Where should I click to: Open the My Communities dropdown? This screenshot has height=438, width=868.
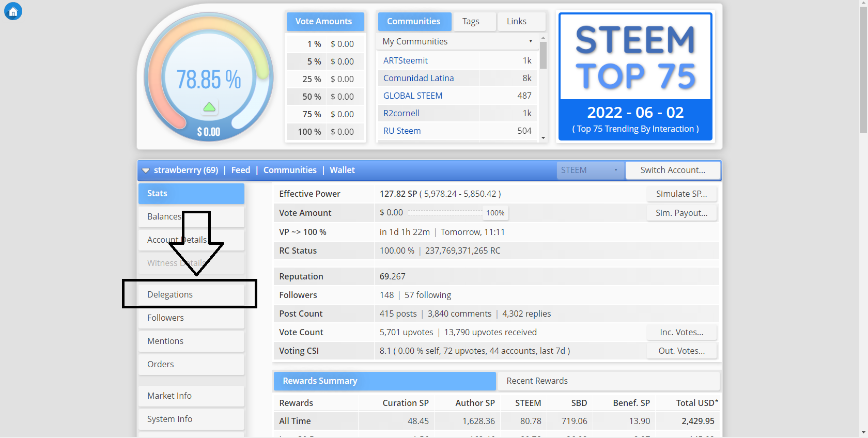(x=457, y=41)
